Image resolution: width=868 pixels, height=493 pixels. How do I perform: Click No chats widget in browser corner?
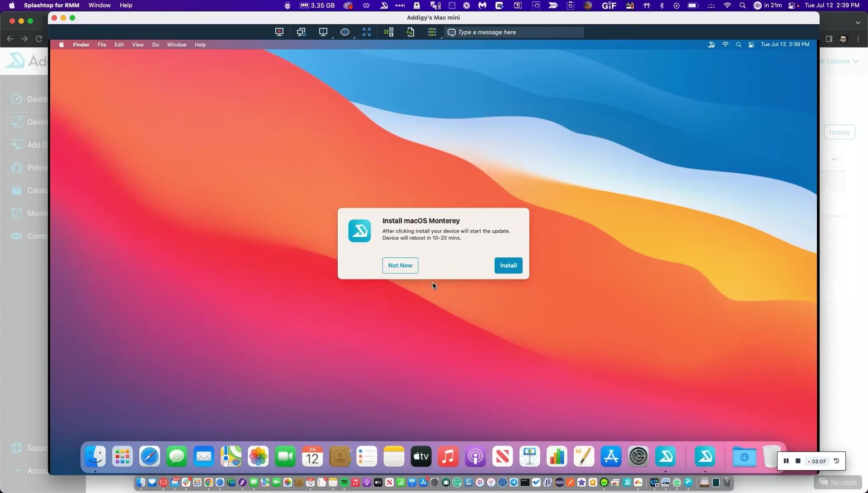point(838,483)
